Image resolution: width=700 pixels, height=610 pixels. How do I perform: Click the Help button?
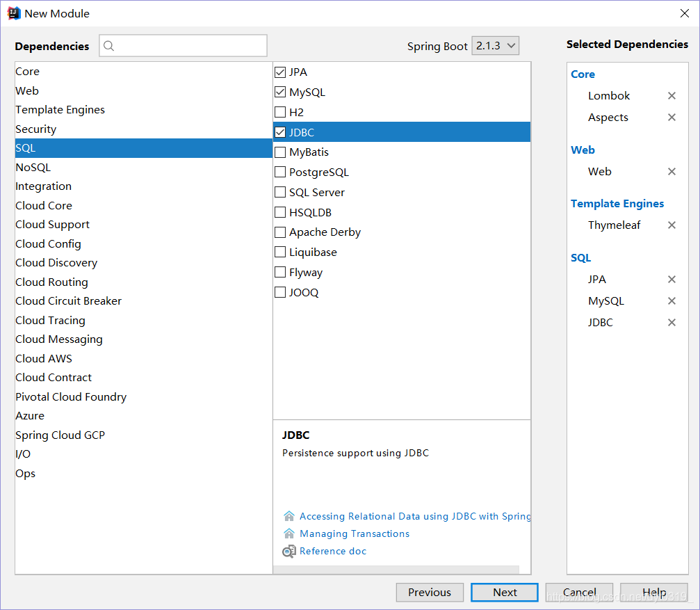point(654,592)
